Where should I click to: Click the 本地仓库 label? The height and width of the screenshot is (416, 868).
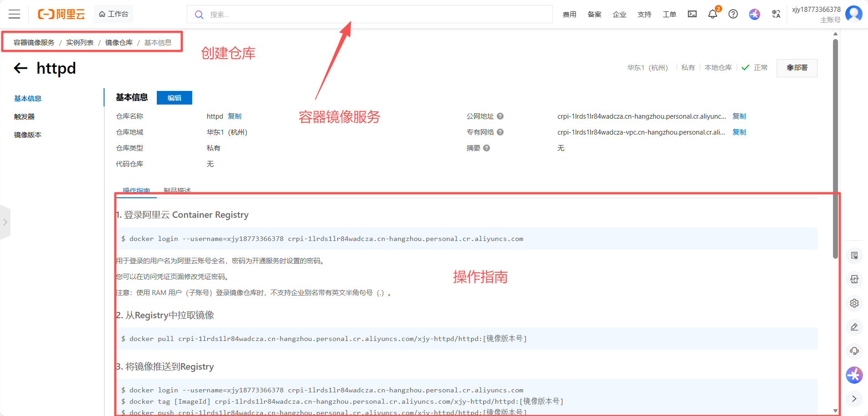pos(718,68)
